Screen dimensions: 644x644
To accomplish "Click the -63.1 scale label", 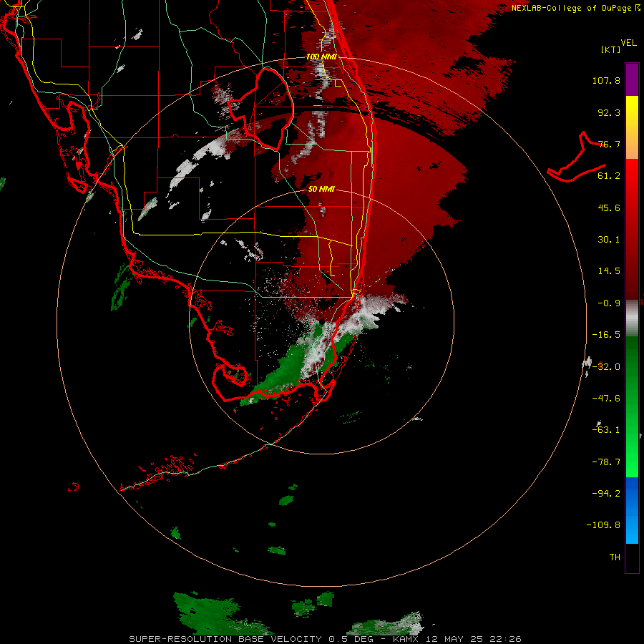I will (x=606, y=430).
